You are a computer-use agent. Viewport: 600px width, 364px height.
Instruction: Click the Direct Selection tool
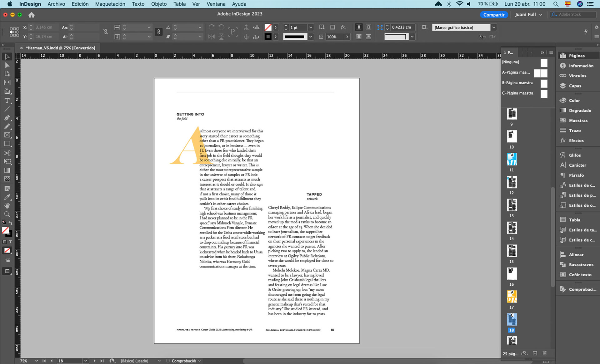7,65
